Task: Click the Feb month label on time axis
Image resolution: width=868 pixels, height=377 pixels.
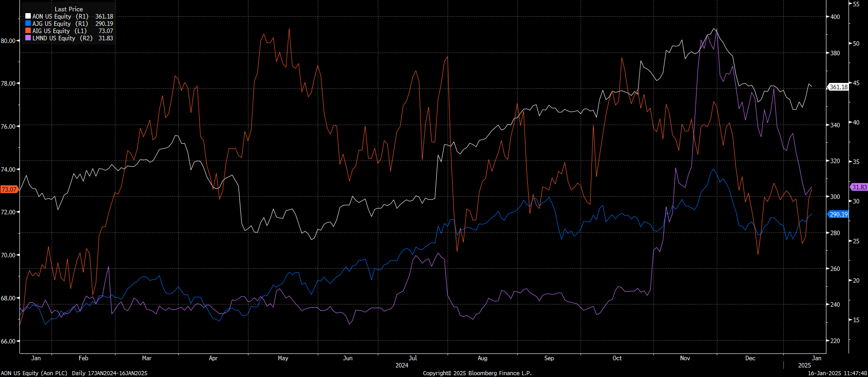Action: [83, 358]
